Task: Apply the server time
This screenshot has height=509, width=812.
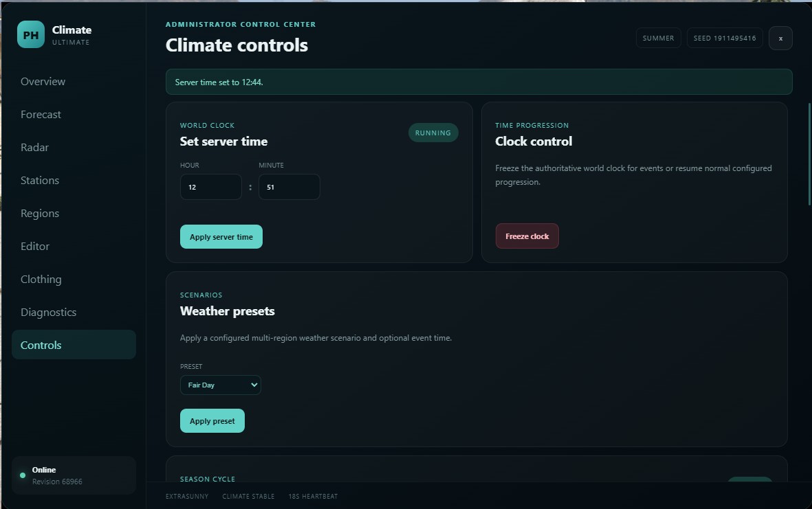Action: [x=221, y=237]
